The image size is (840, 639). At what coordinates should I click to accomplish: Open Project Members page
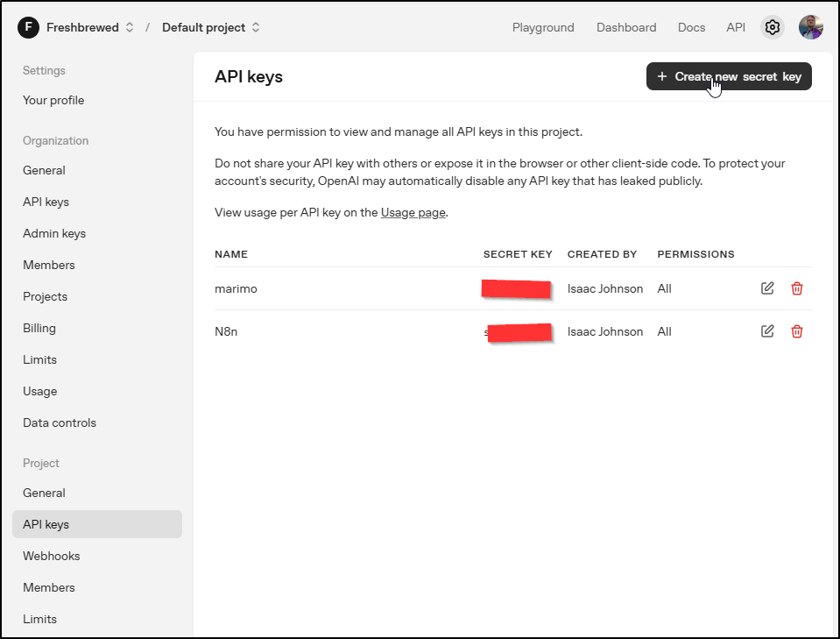[x=49, y=588]
